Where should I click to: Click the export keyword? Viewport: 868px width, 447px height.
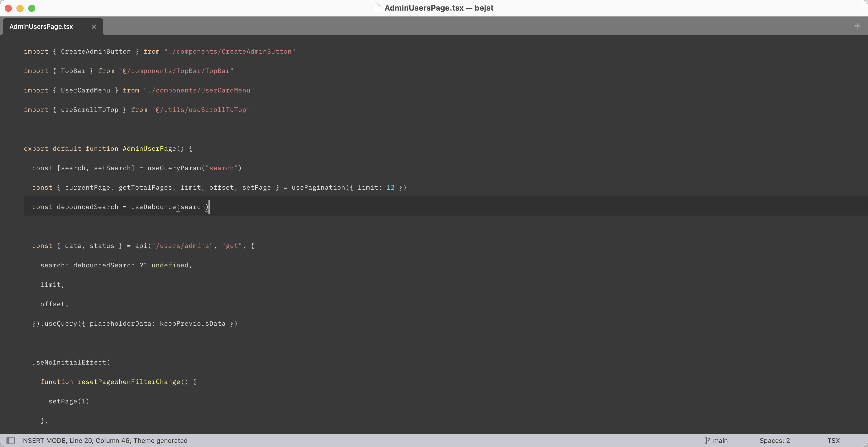(36, 149)
